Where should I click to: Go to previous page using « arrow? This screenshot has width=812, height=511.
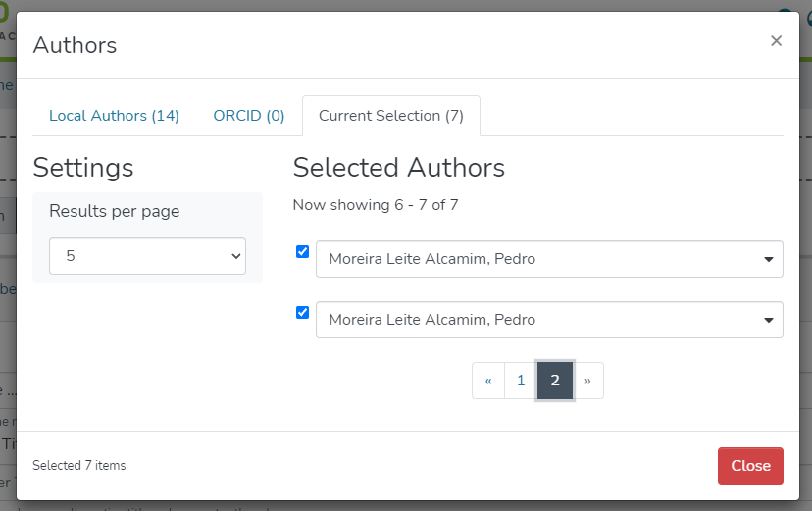(x=488, y=381)
